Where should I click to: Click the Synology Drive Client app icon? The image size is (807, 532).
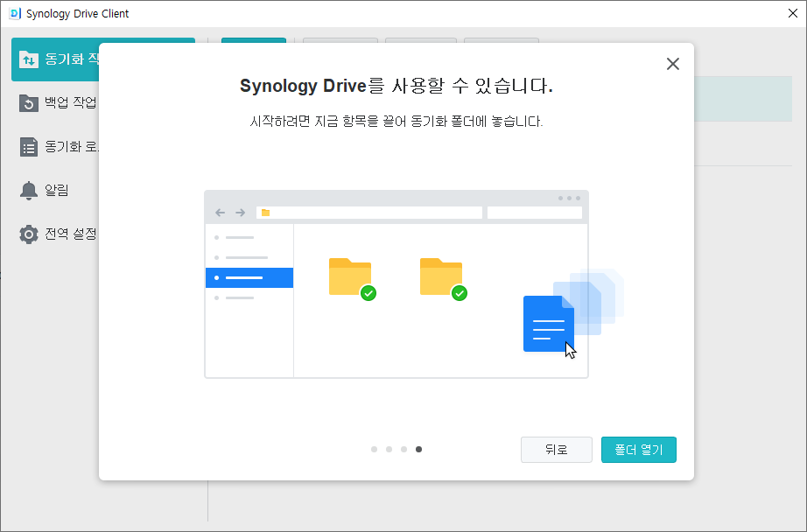(15, 13)
